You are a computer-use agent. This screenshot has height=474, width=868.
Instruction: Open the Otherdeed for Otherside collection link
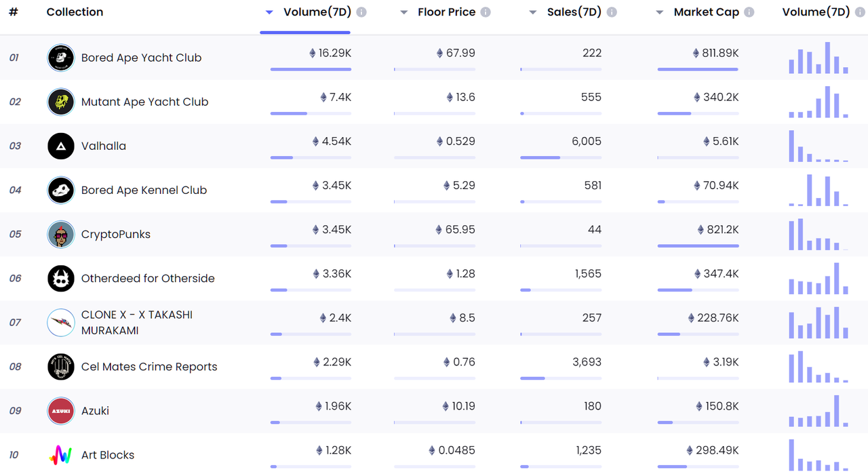click(148, 278)
